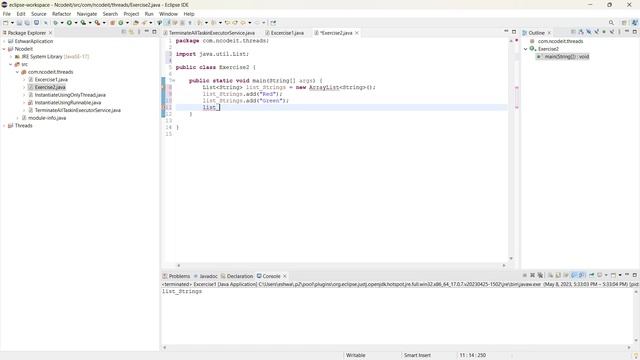Viewport: 640px width, 360px height.
Task: Maximize the Outline panel
Action: tap(635, 32)
